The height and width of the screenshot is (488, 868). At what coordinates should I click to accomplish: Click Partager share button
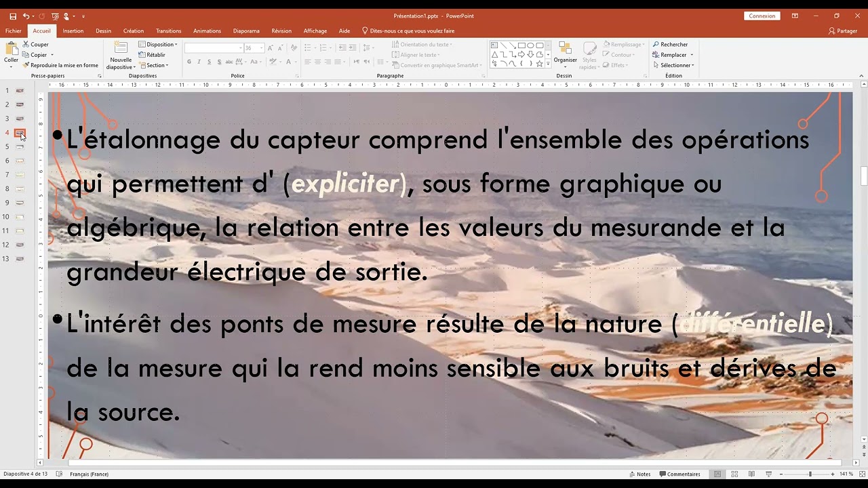[843, 30]
